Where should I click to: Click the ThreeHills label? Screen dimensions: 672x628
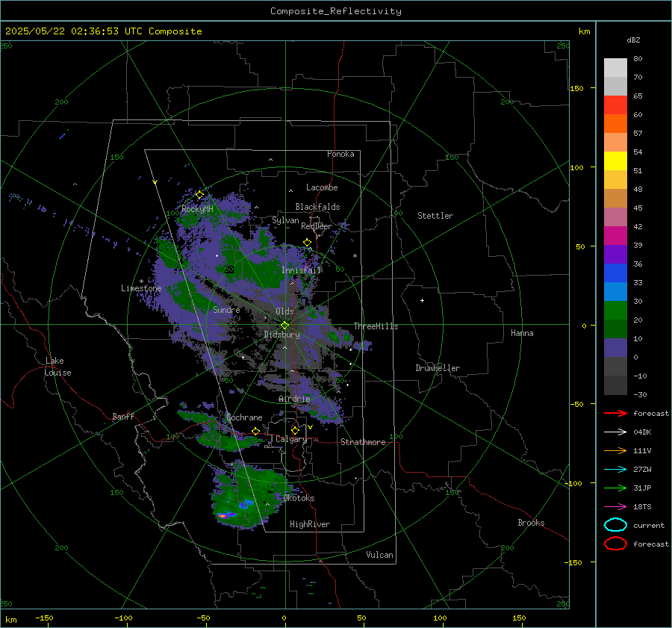coord(376,326)
